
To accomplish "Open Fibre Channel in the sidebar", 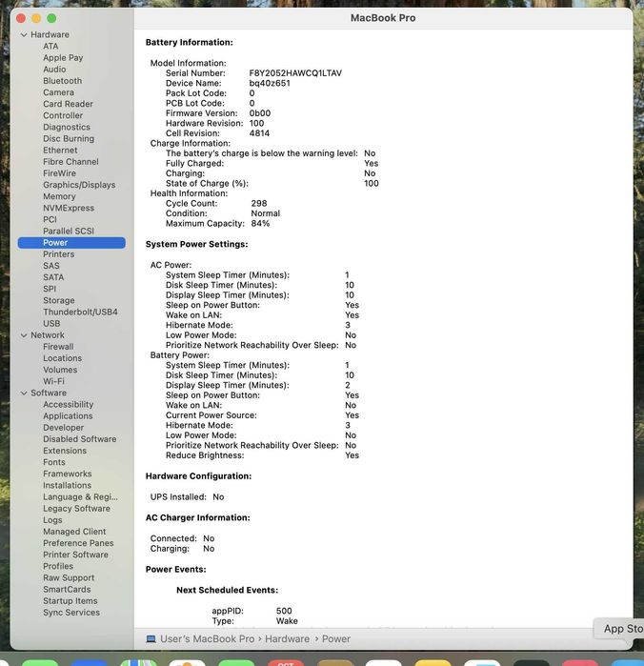I will tap(70, 162).
